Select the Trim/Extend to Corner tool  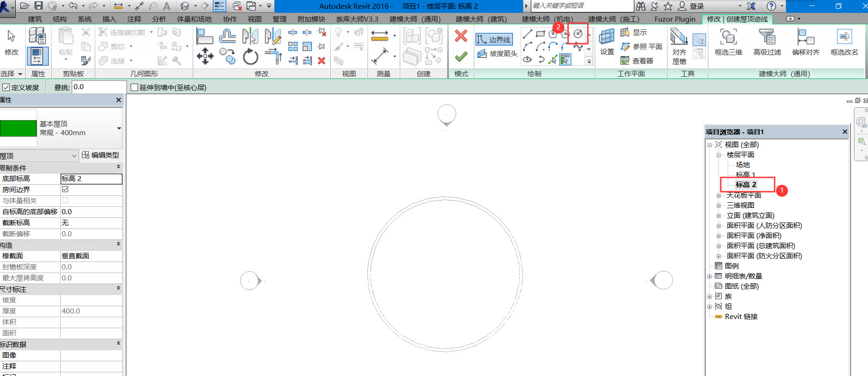pyautogui.click(x=274, y=57)
